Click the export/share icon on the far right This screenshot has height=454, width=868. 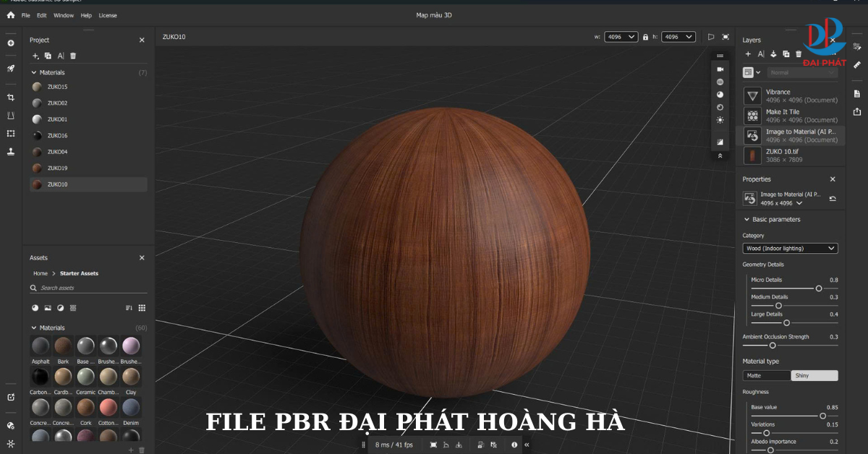click(856, 111)
